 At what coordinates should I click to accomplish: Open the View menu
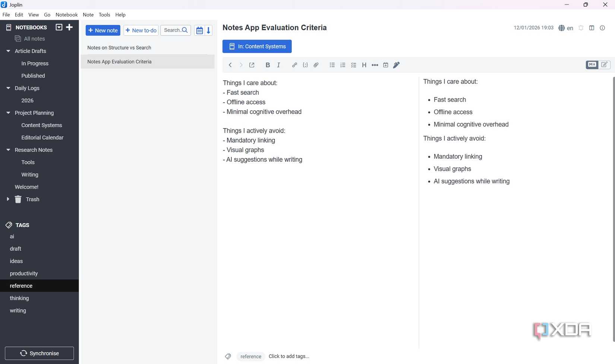pyautogui.click(x=34, y=15)
